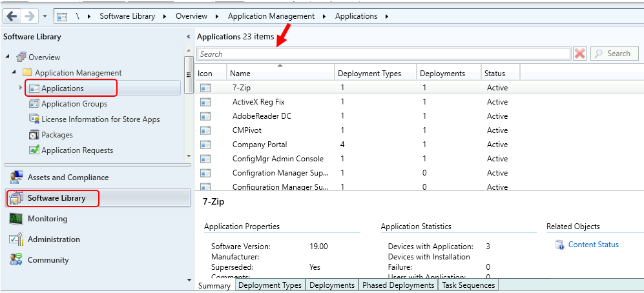Click the icon in the Company Portal row
Image resolution: width=644 pixels, height=293 pixels.
pos(205,145)
